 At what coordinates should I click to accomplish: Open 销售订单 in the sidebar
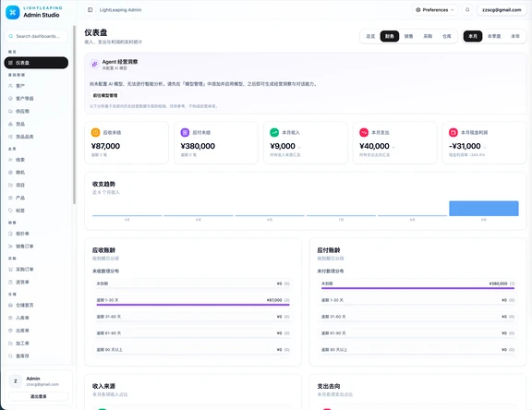click(36, 247)
